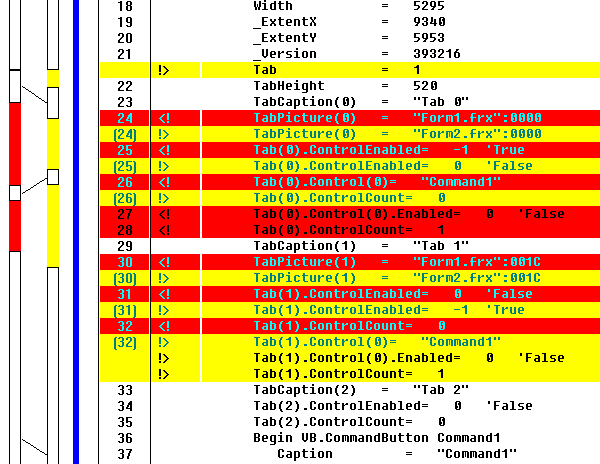Viewport: 600px width, 464px height.
Task: Click line number 33 in the gutter
Action: tap(125, 391)
